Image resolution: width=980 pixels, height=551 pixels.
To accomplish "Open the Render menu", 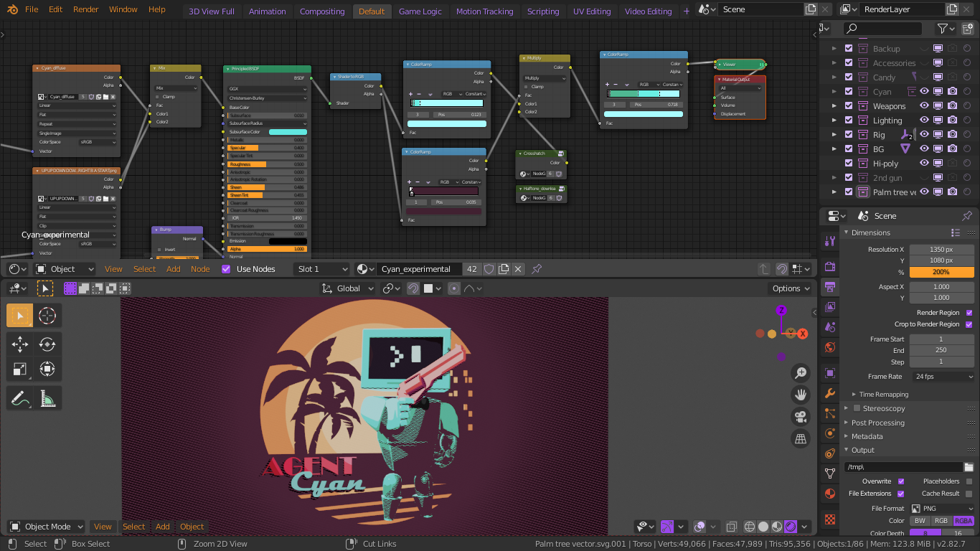I will (86, 9).
